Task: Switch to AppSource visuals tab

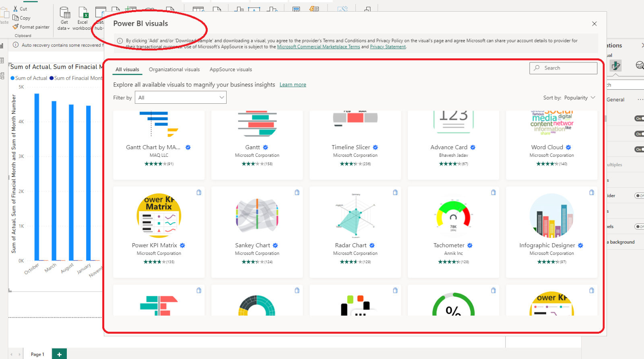Action: 231,70
